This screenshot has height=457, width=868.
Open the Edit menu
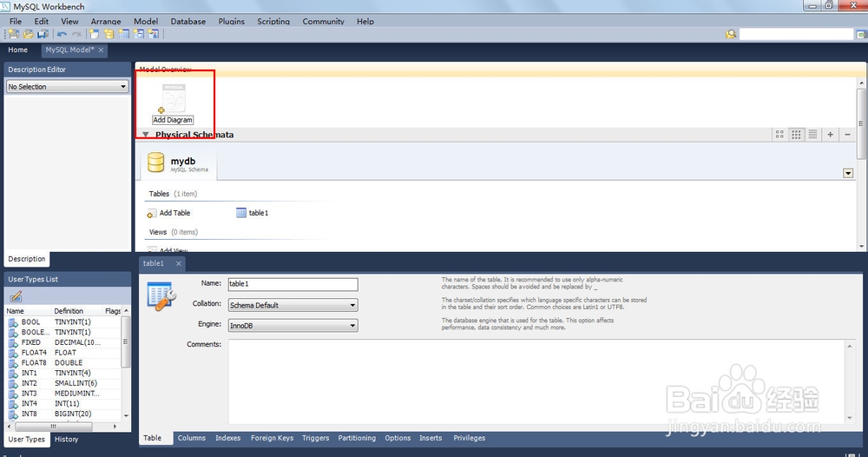[x=42, y=21]
